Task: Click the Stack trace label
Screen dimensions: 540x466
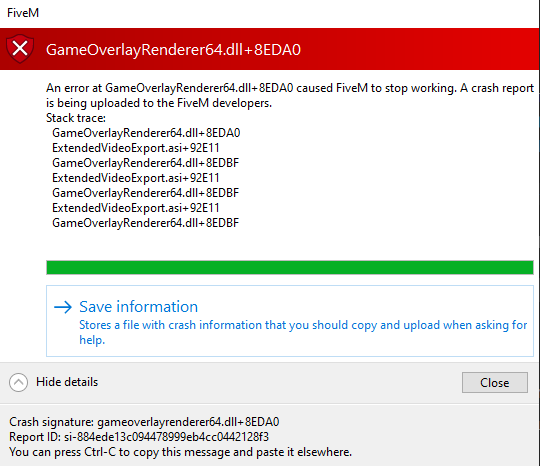Action: pos(76,118)
